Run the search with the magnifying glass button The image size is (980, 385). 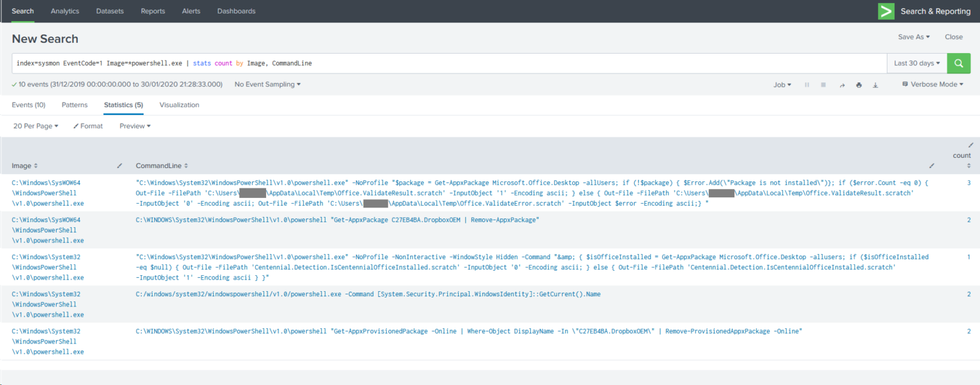point(958,63)
